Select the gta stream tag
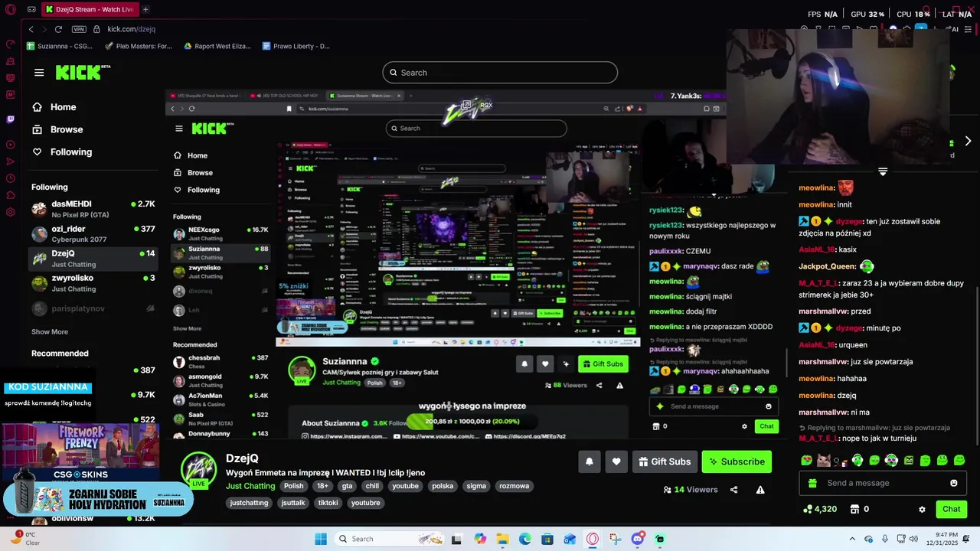The height and width of the screenshot is (551, 980). (348, 486)
